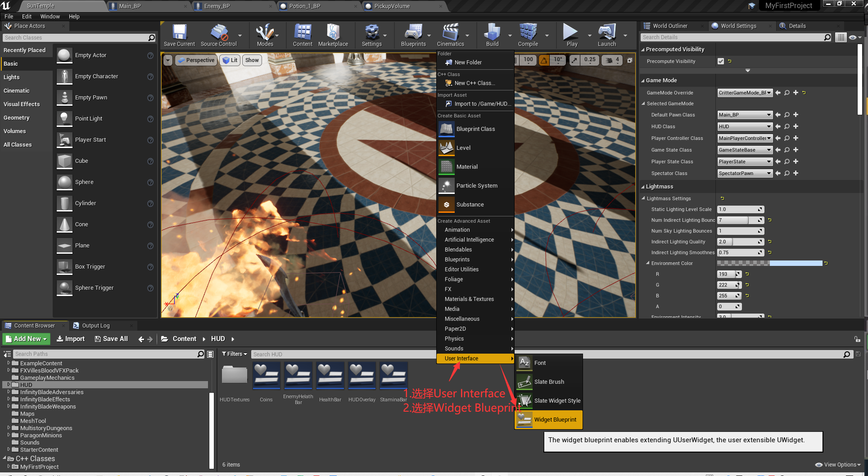Toggle the eye icon in the Details panel
The height and width of the screenshot is (476, 868).
pyautogui.click(x=852, y=37)
